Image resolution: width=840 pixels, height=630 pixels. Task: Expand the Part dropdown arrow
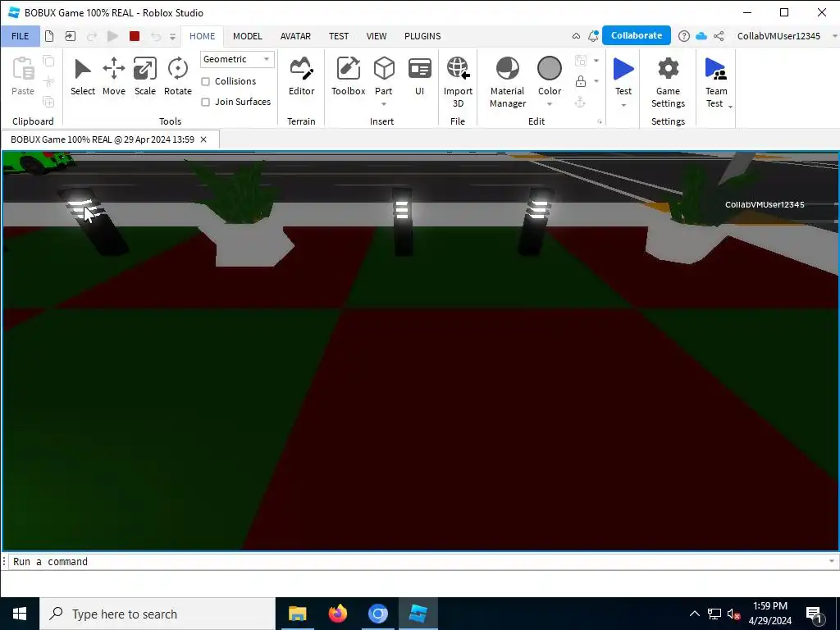[x=384, y=104]
